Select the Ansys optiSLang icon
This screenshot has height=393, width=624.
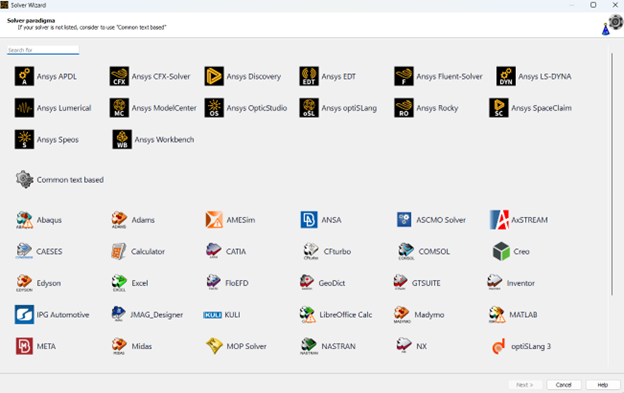pyautogui.click(x=309, y=108)
